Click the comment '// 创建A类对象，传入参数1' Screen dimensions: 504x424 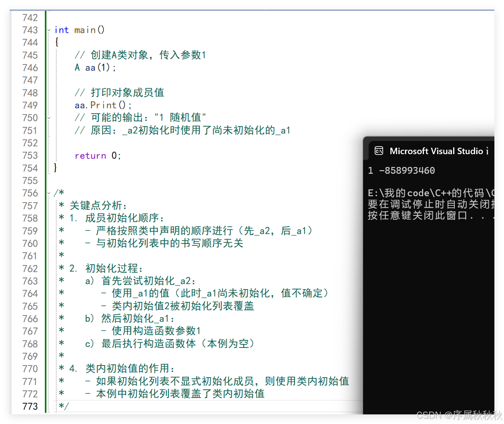coord(140,55)
